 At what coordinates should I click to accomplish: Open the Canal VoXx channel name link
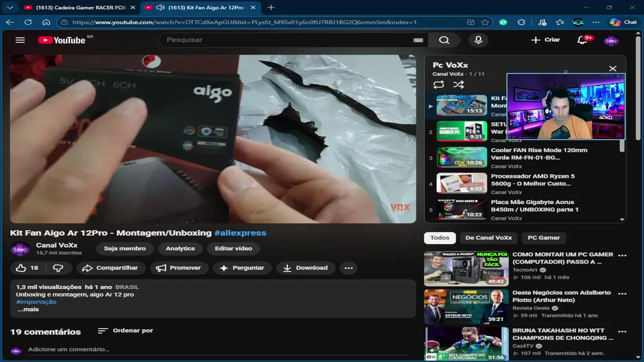(x=57, y=245)
